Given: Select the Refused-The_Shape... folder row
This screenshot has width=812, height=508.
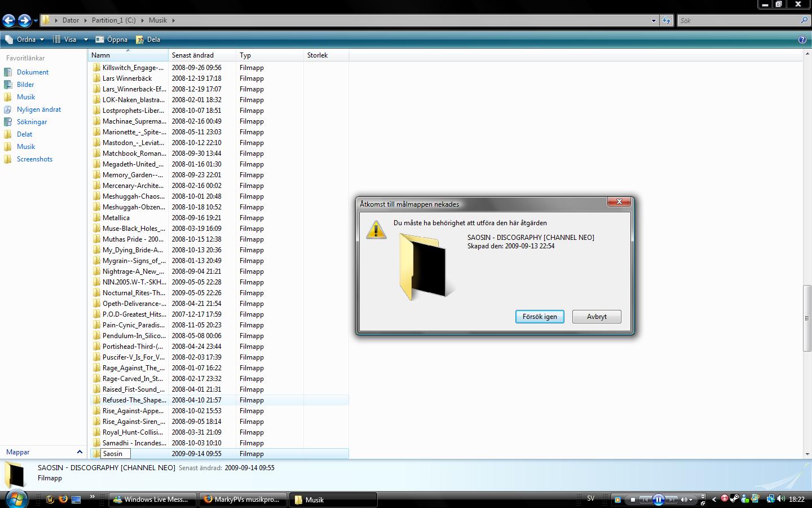Looking at the screenshot, I should (219, 400).
